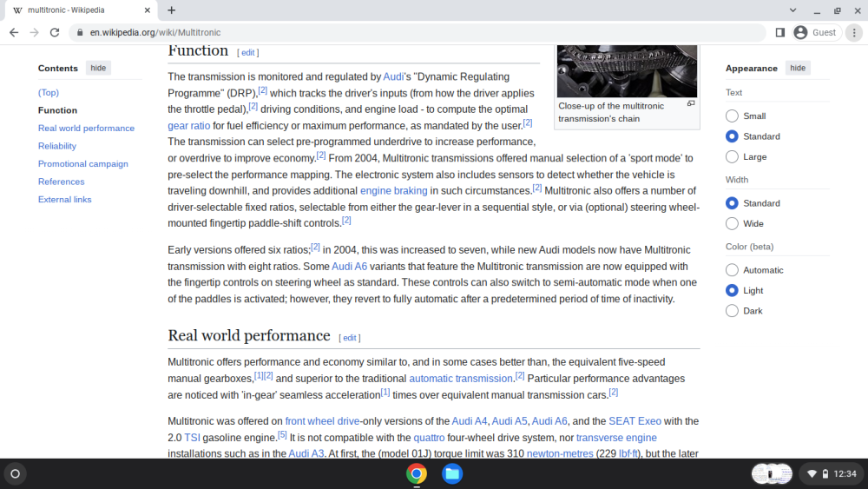
Task: Click the address bar URL
Action: pyautogui.click(x=155, y=33)
